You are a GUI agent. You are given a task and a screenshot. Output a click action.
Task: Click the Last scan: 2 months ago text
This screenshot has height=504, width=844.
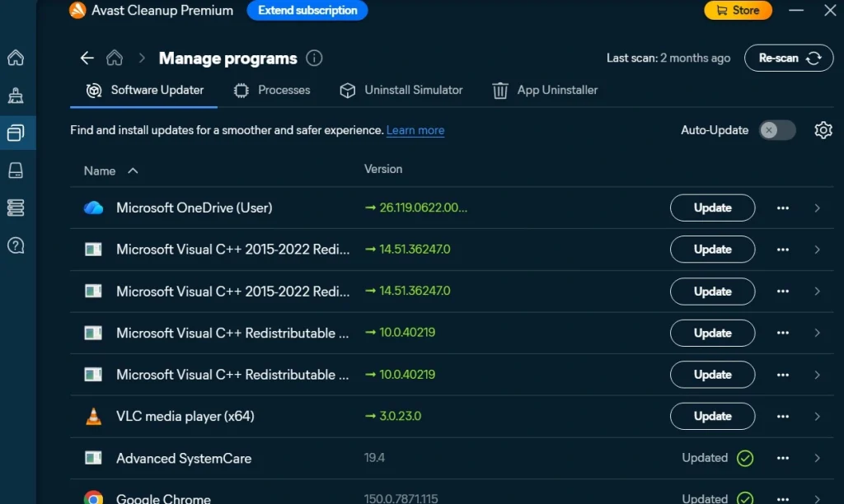pos(668,58)
